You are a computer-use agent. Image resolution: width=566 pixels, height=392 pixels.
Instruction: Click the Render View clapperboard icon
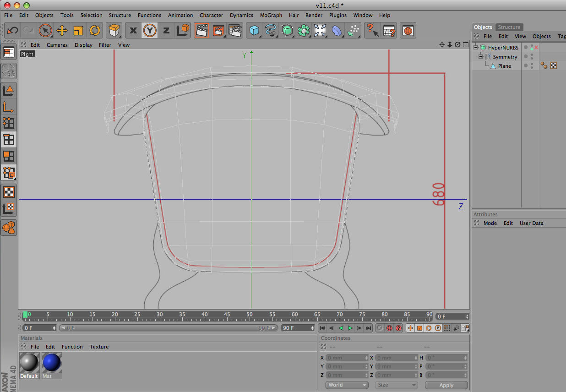(201, 31)
